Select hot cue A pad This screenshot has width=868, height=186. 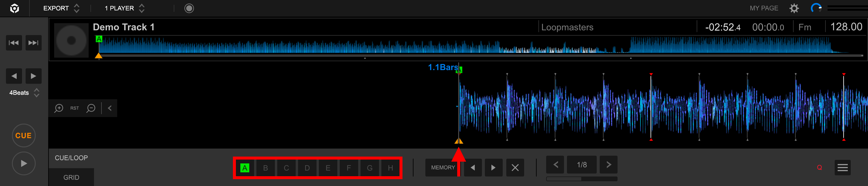(x=245, y=168)
